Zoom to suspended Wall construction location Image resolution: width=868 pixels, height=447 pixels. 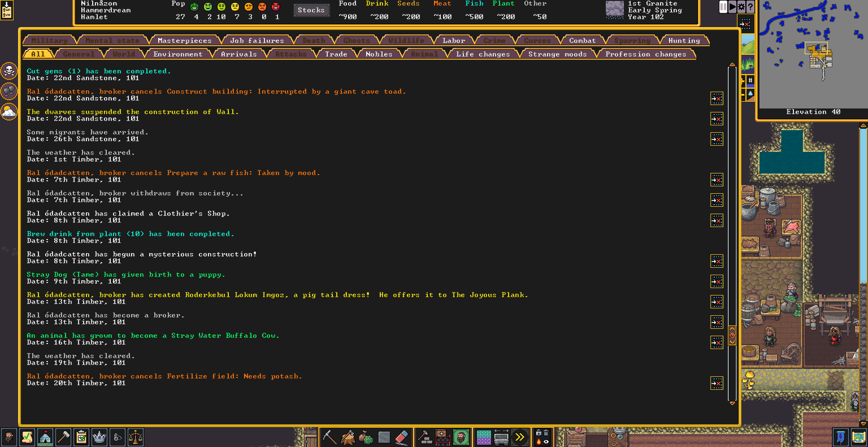click(717, 119)
